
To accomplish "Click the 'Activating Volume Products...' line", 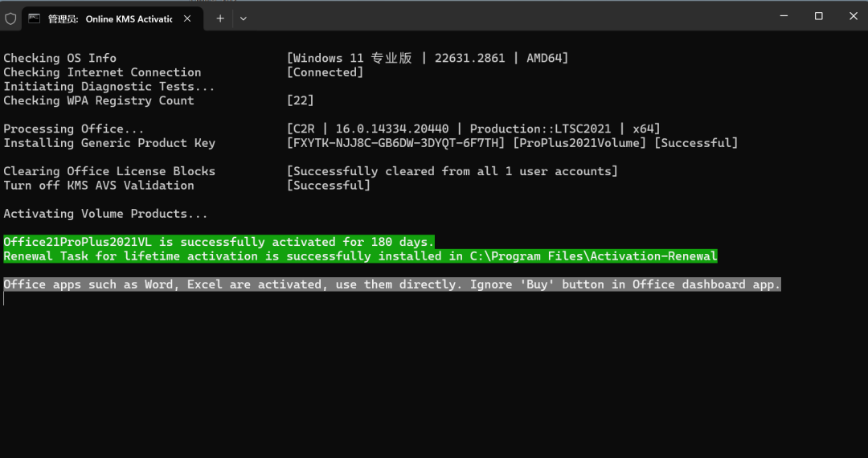I will pos(105,214).
